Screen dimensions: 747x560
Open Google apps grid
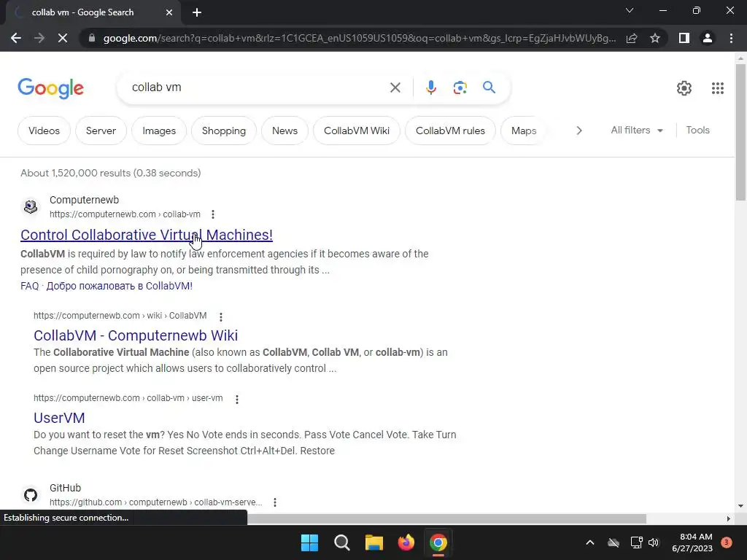click(718, 88)
